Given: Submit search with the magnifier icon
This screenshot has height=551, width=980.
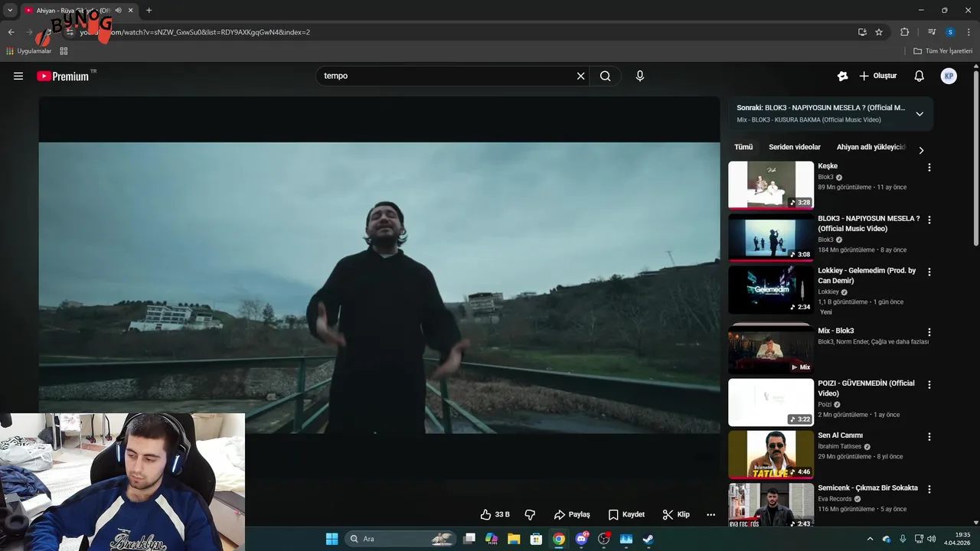Looking at the screenshot, I should pyautogui.click(x=606, y=76).
